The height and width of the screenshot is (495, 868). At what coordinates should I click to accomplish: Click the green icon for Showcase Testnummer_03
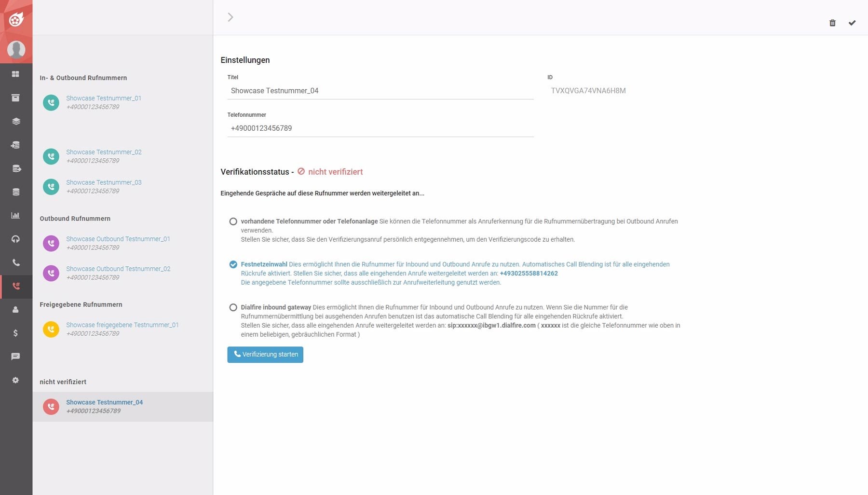(51, 187)
